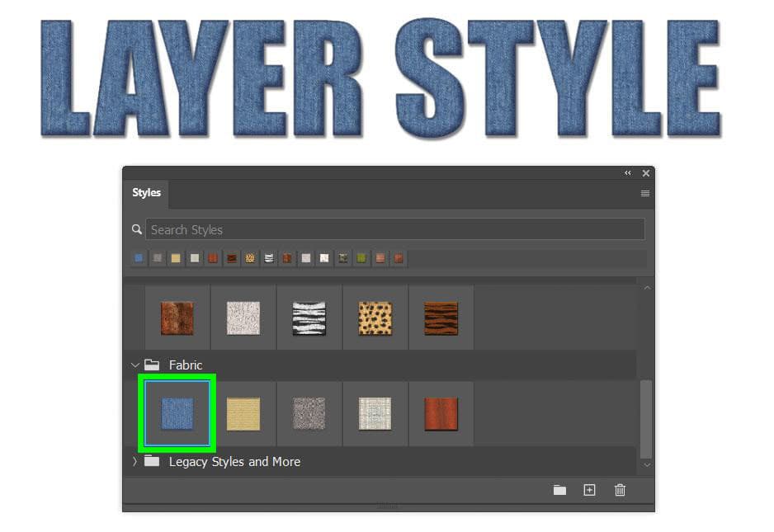Apply the red-orange satin fabric style
The height and width of the screenshot is (532, 774).
[x=441, y=413]
